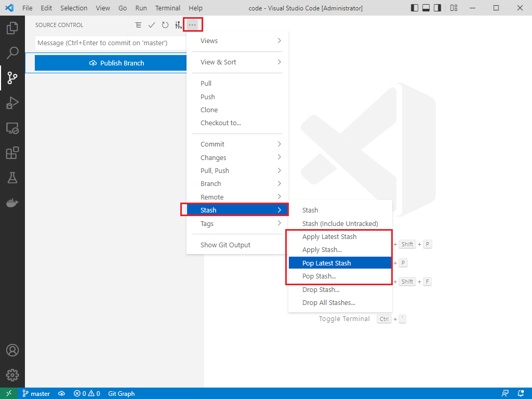Select Apply Latest Stash
Screen dimensions: 532x399
tap(340, 236)
